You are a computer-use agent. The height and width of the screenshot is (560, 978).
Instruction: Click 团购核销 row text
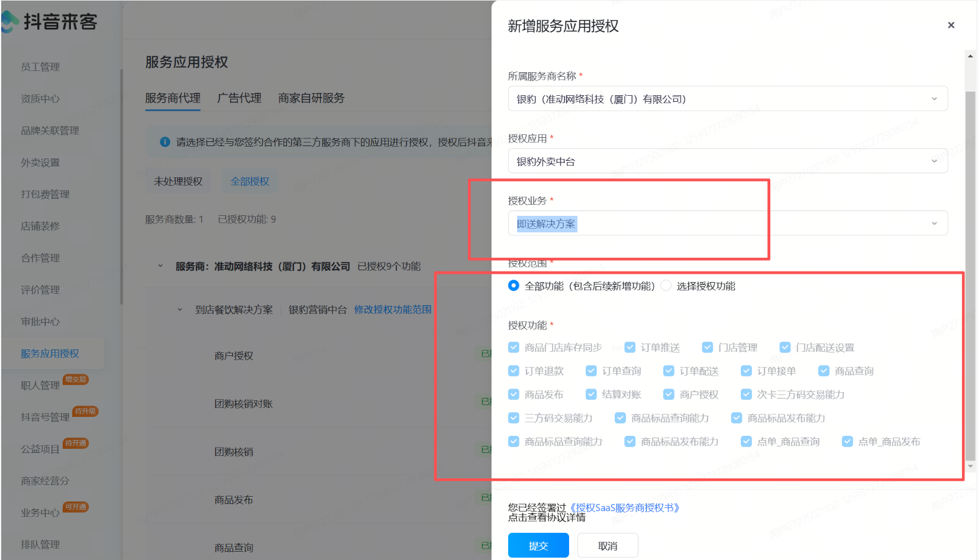click(234, 452)
